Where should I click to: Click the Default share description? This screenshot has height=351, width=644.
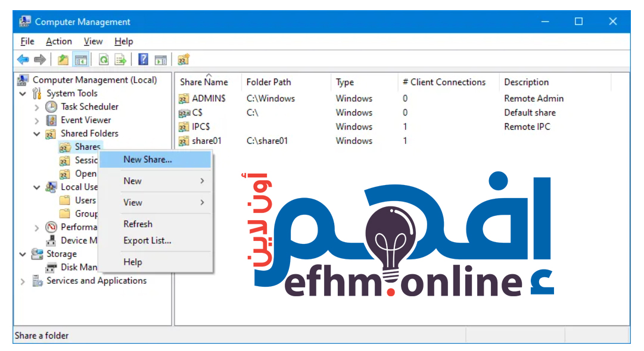point(530,113)
